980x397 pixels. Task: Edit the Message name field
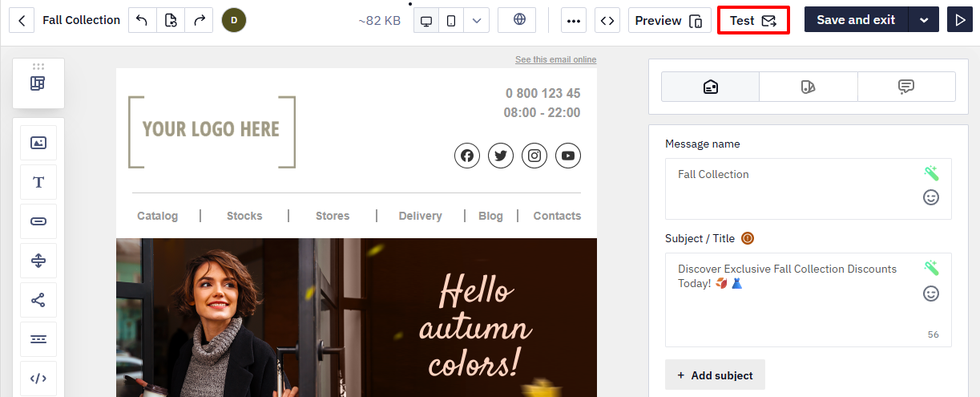[x=809, y=188]
